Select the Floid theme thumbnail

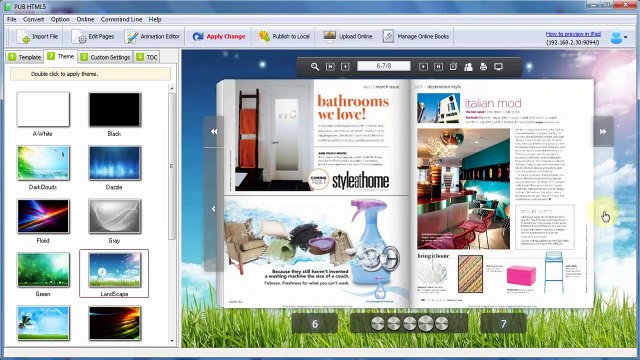point(43,216)
